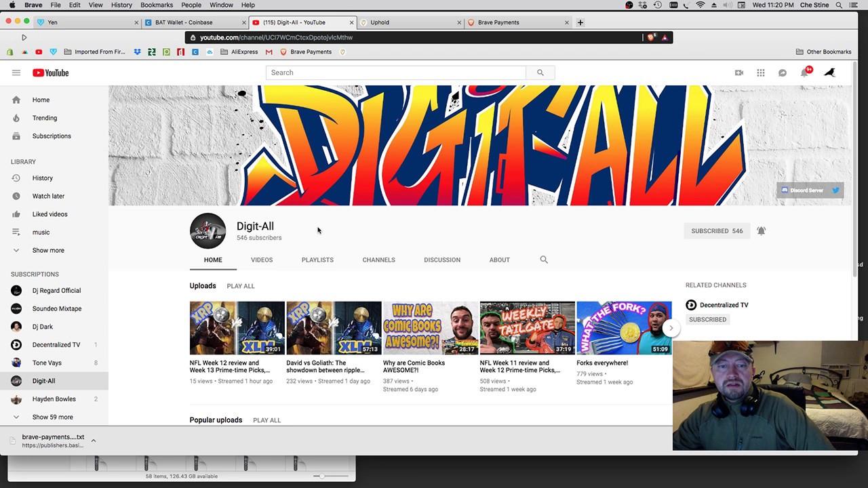The image size is (868, 488).
Task: Click PLAY ALL next to Popular uploads
Action: (x=267, y=420)
